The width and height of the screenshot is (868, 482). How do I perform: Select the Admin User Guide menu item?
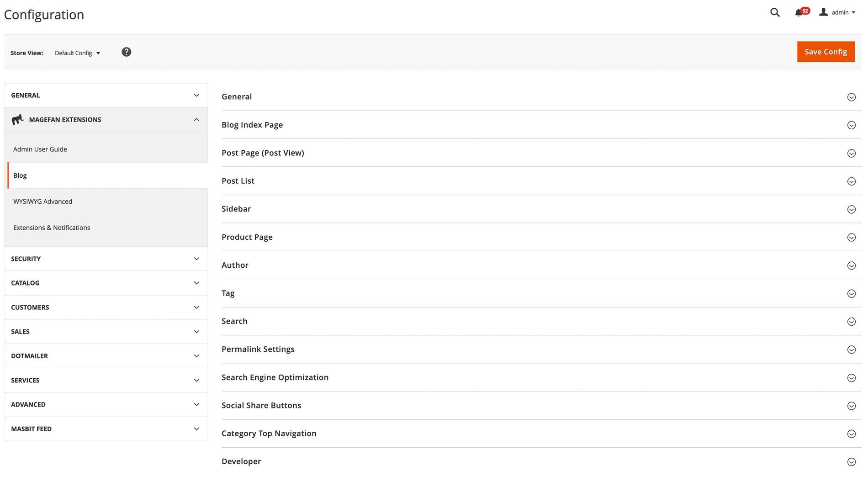[x=40, y=149]
